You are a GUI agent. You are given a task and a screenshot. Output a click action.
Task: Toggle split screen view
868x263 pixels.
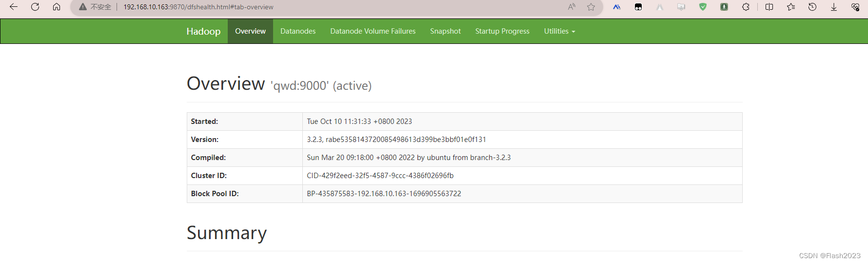pyautogui.click(x=769, y=7)
